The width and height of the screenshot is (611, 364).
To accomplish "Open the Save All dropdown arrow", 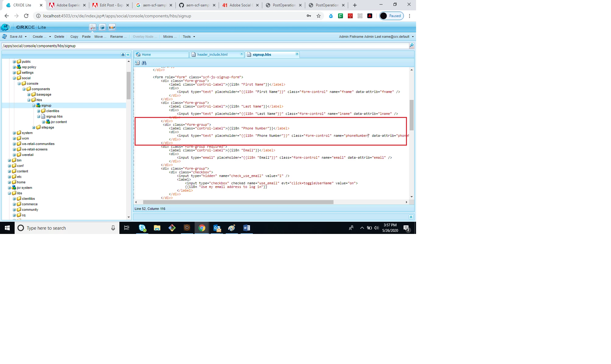I will click(x=26, y=37).
